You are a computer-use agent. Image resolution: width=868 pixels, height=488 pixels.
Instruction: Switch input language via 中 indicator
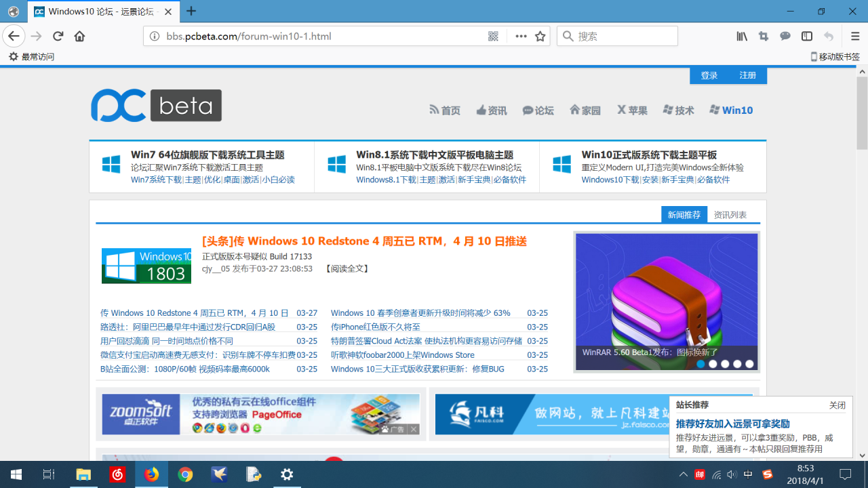tap(748, 474)
